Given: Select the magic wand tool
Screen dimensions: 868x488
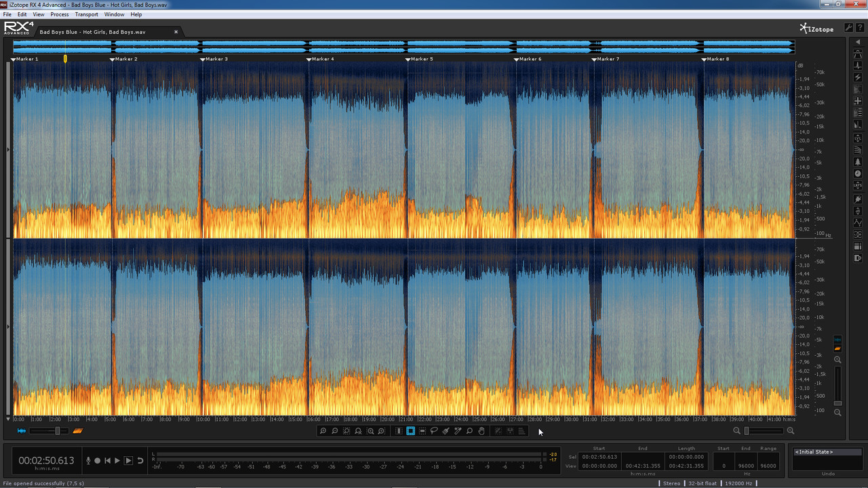Looking at the screenshot, I should [458, 431].
